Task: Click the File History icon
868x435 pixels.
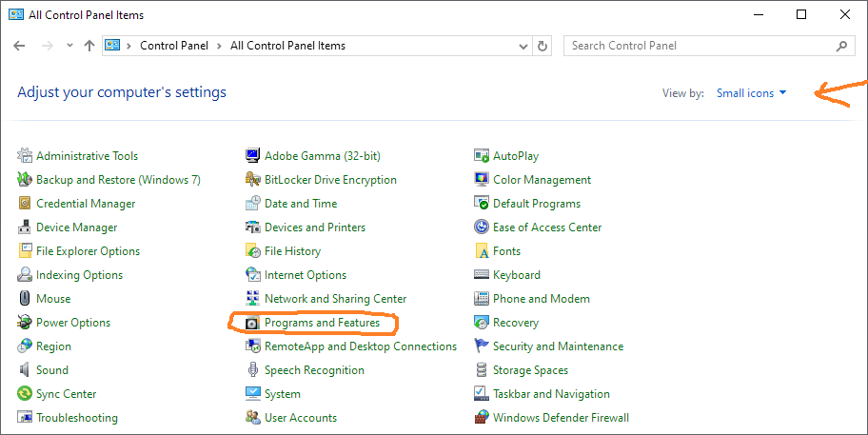Action: [x=253, y=250]
